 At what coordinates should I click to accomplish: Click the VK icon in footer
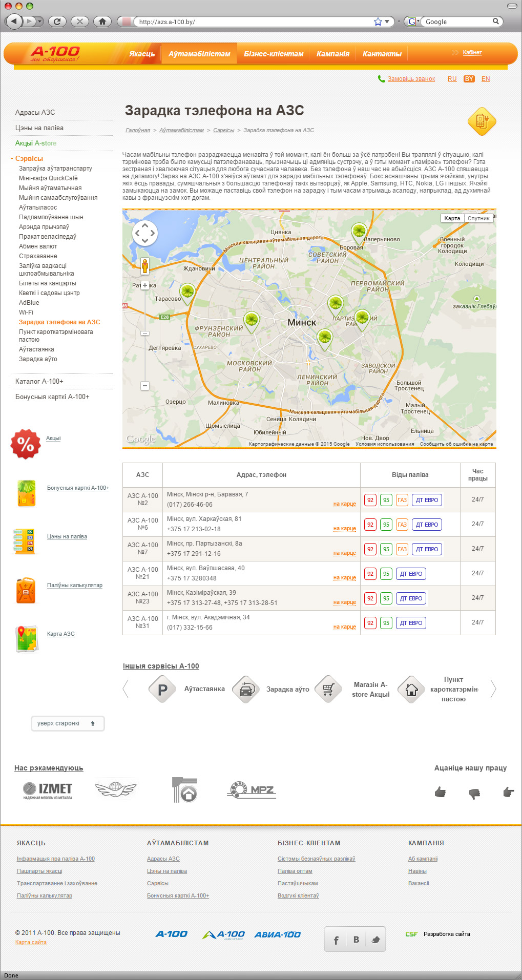(x=356, y=940)
